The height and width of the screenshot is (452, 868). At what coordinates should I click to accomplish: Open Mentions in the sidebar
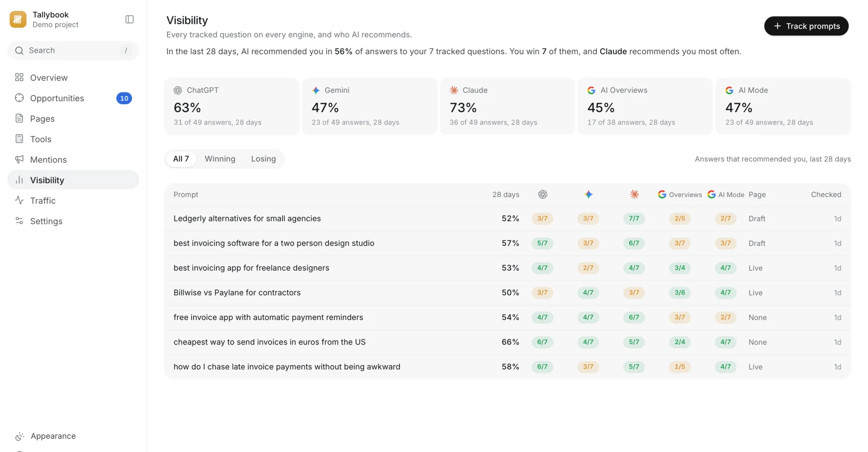click(73, 159)
